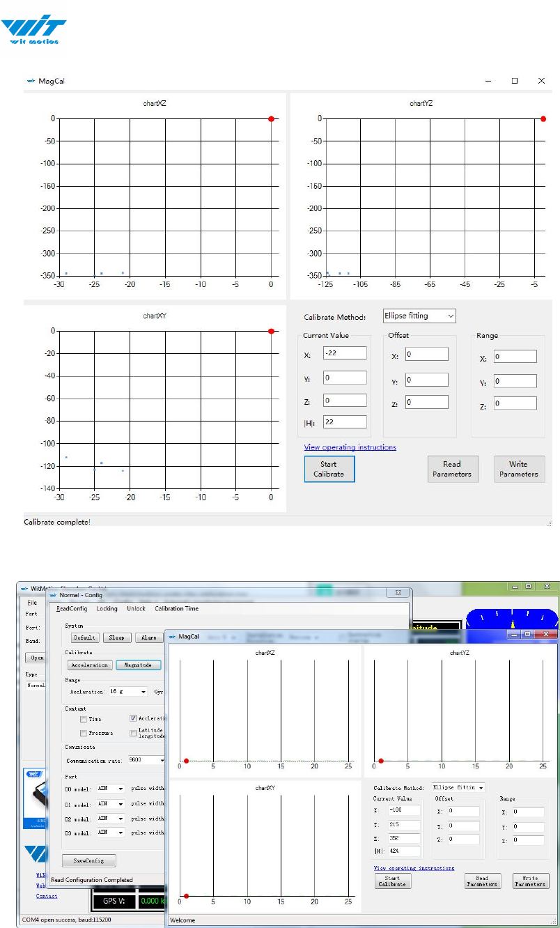Click the red data point in the chartXY plot of the 'Welcome' MagCal window

pos(186,896)
